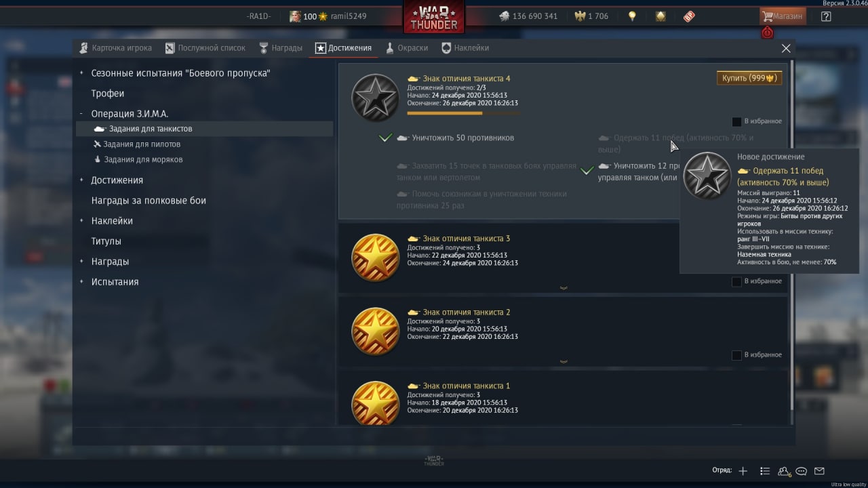The width and height of the screenshot is (868, 488).
Task: Toggle В избранное for Знак отличия танкиста 3
Action: coord(736,281)
